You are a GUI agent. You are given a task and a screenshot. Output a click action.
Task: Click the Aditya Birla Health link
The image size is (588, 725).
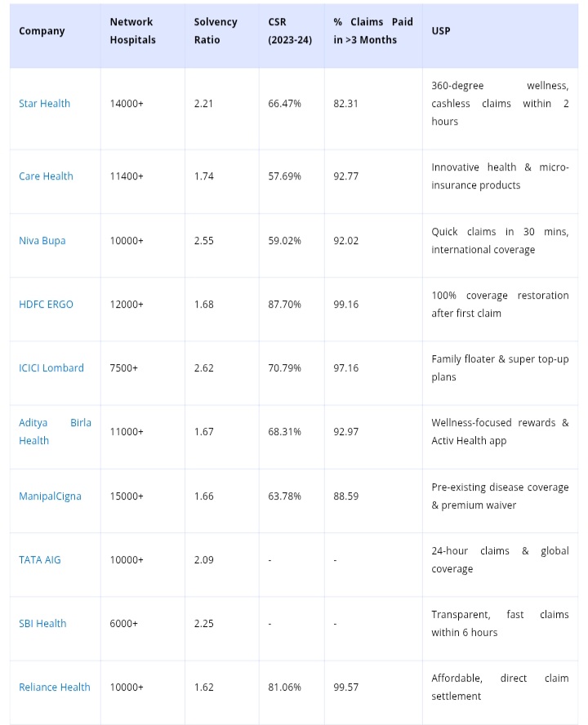click(55, 432)
